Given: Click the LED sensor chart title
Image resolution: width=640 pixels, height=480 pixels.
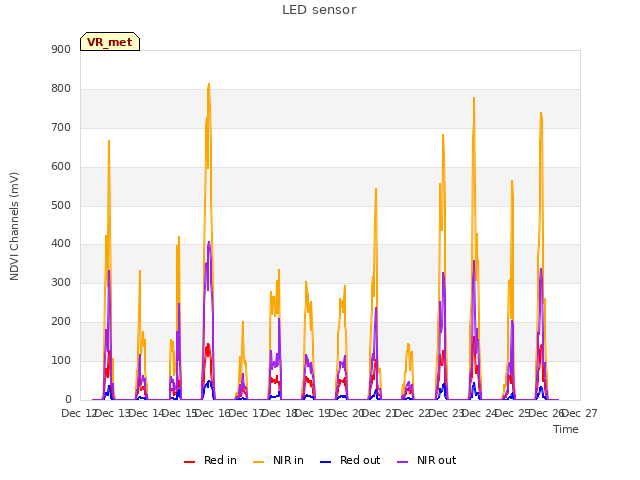Looking at the screenshot, I should tap(319, 10).
